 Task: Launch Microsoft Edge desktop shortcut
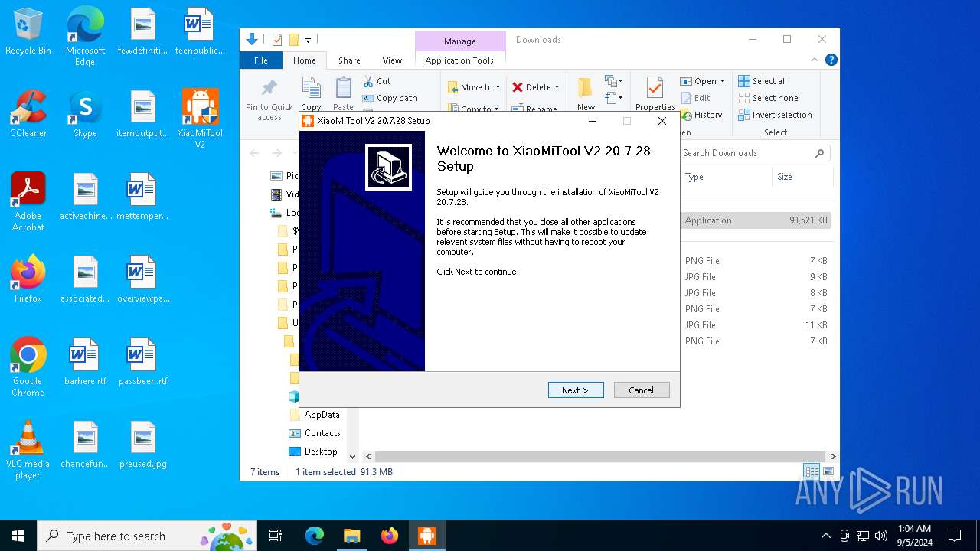click(85, 37)
